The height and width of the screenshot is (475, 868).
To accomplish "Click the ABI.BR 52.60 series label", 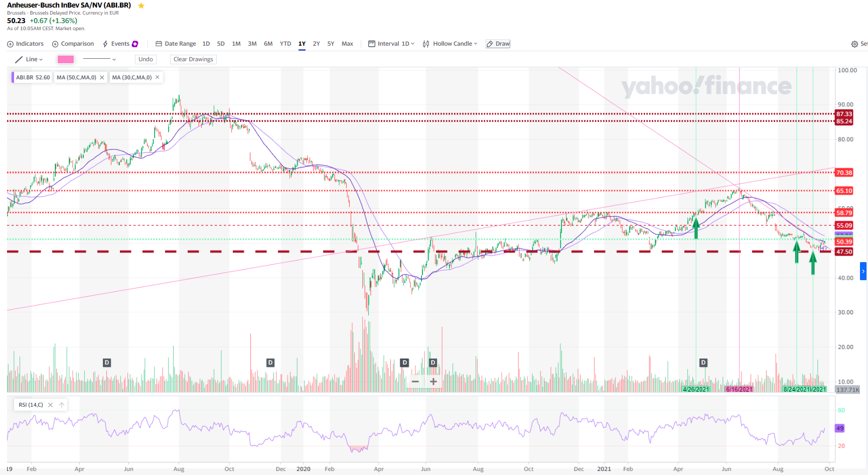I will 33,77.
